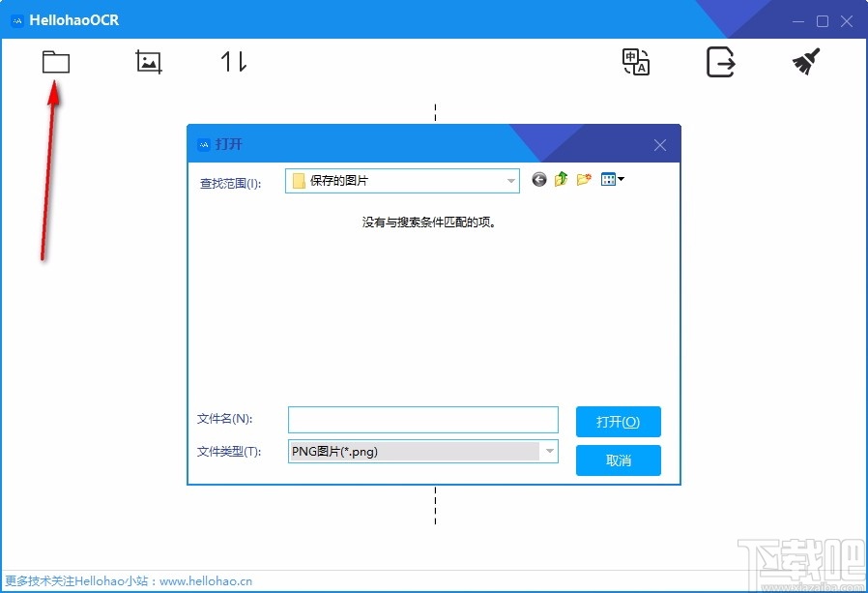Open the translate text tool
This screenshot has height=593, width=868.
click(635, 62)
